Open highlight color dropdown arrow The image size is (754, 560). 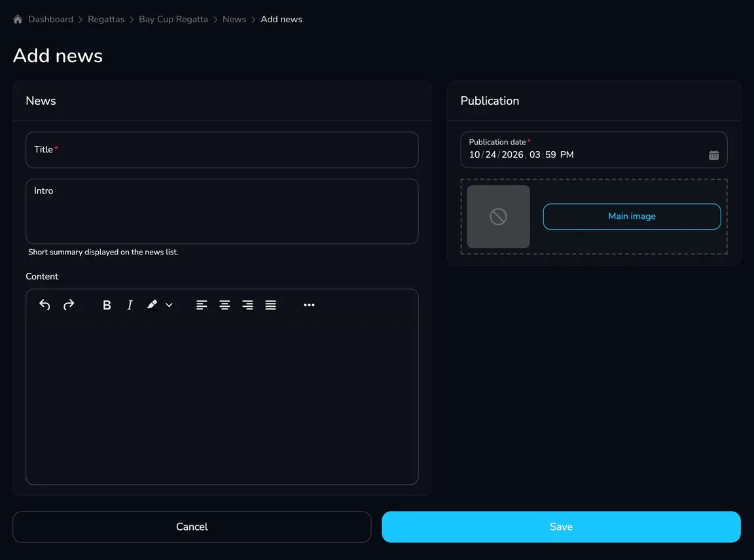[x=169, y=305]
